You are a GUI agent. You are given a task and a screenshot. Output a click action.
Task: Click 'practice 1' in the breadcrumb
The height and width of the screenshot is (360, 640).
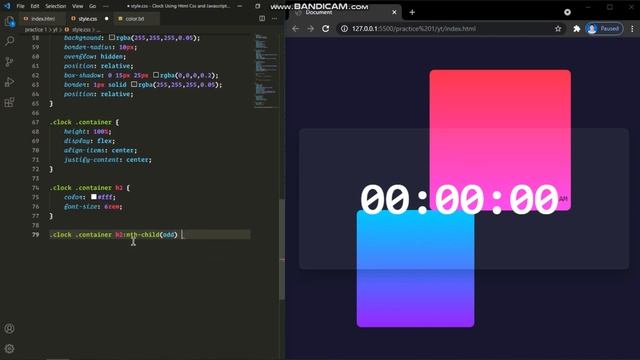(36, 29)
